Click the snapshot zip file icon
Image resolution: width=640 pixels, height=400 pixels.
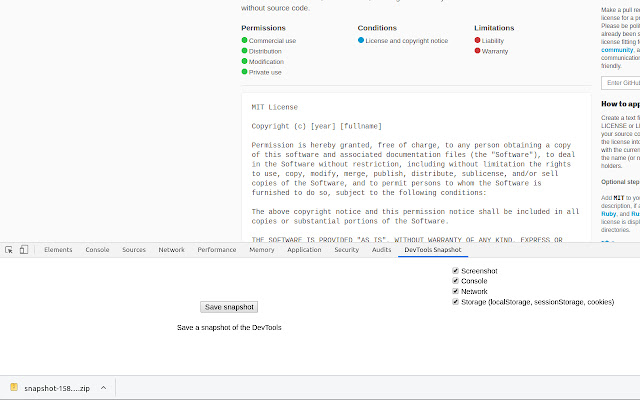[x=14, y=387]
